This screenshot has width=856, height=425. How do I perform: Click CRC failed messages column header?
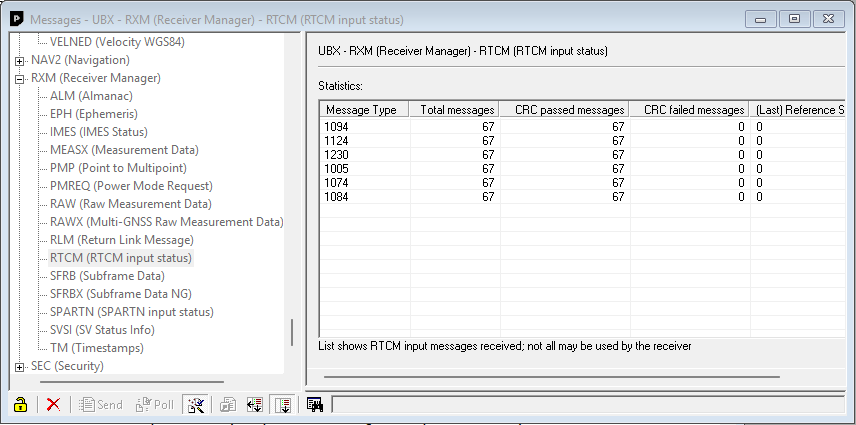690,110
